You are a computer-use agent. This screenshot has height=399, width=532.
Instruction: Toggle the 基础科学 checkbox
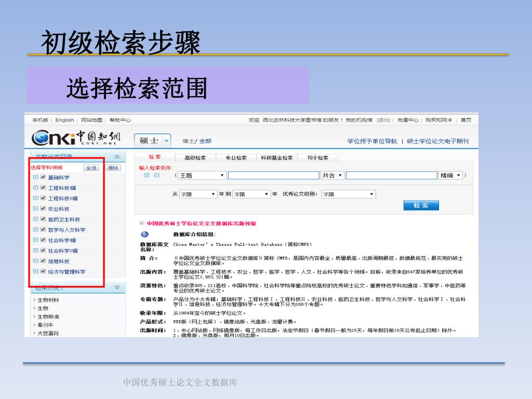(x=43, y=177)
